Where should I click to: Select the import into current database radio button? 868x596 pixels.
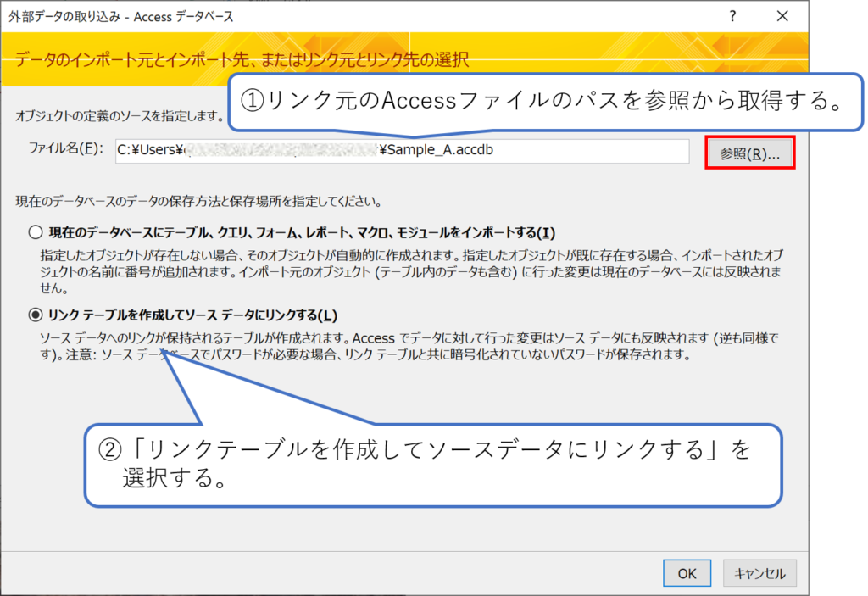coord(35,232)
